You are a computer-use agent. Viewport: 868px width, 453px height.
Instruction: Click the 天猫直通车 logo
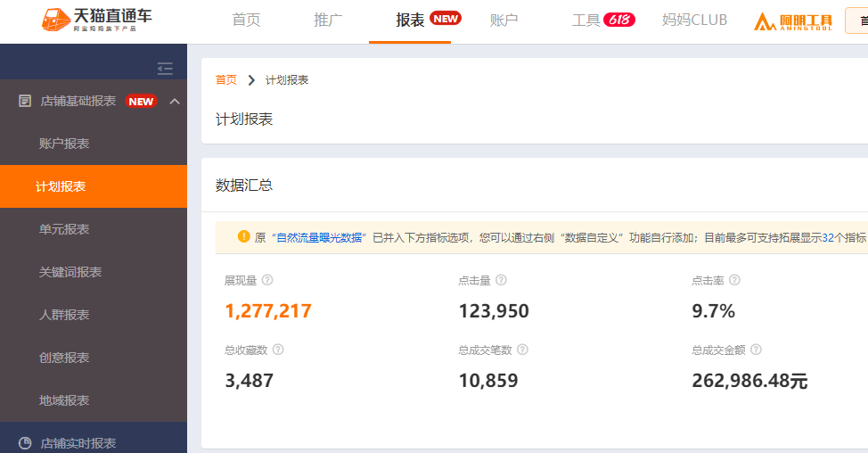97,20
